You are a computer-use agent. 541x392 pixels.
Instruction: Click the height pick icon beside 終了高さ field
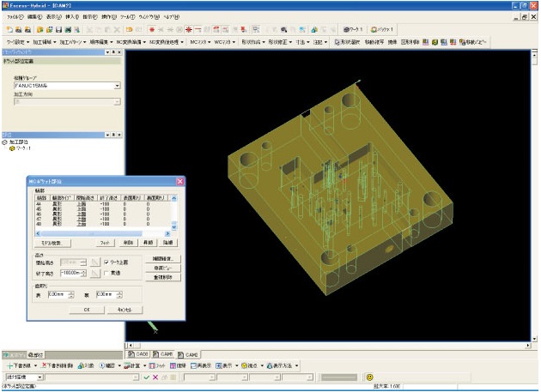(x=94, y=274)
